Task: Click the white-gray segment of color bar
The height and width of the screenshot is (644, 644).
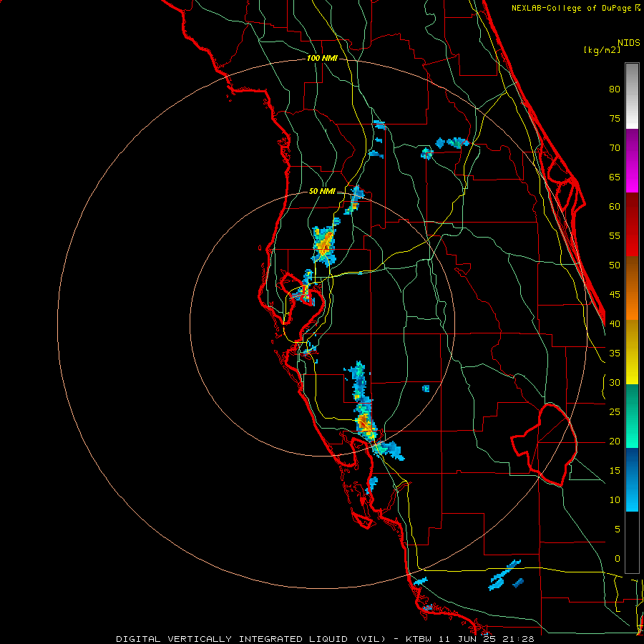Action: coord(632,96)
